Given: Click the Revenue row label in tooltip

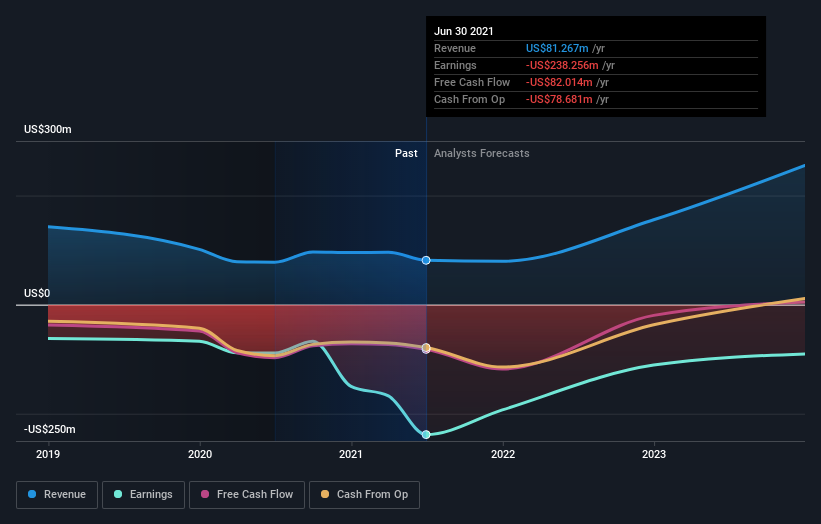Looking at the screenshot, I should click(455, 48).
